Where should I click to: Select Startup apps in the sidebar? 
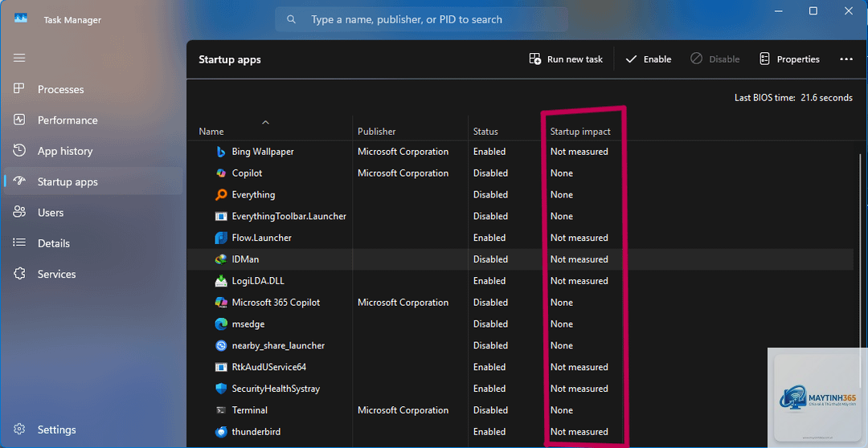[x=93, y=181]
